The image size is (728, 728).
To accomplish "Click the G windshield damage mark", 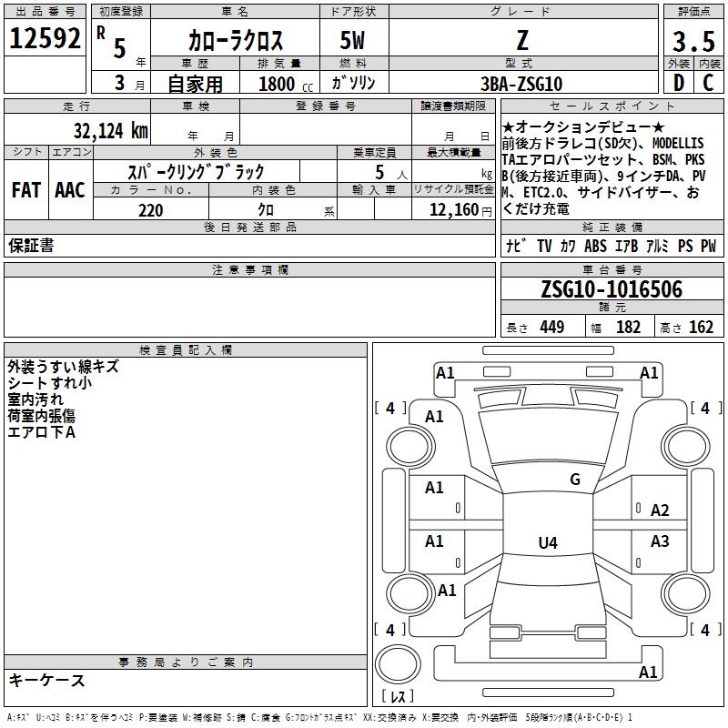I will coord(575,480).
